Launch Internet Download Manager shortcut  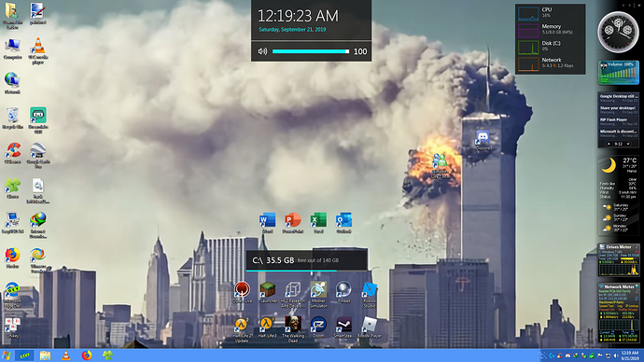(x=37, y=226)
